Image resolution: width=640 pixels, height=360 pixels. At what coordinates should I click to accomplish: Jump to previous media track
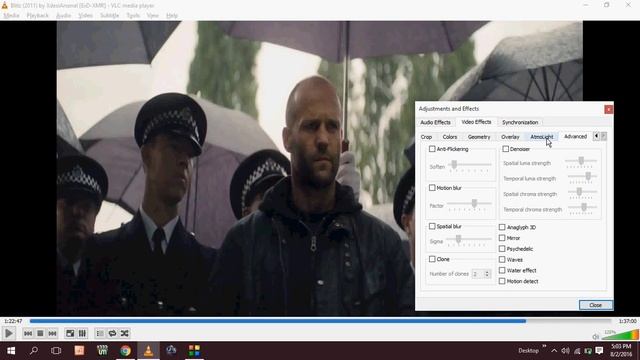(28, 333)
